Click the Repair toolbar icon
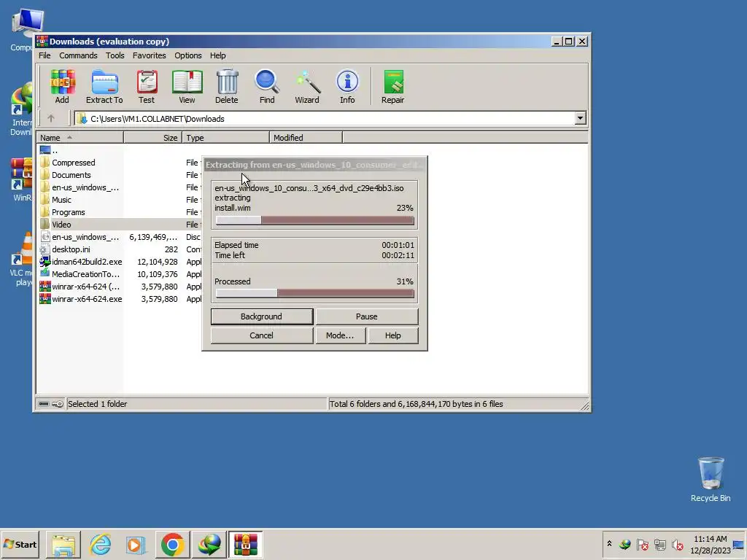Viewport: 747px width, 560px height. point(393,87)
